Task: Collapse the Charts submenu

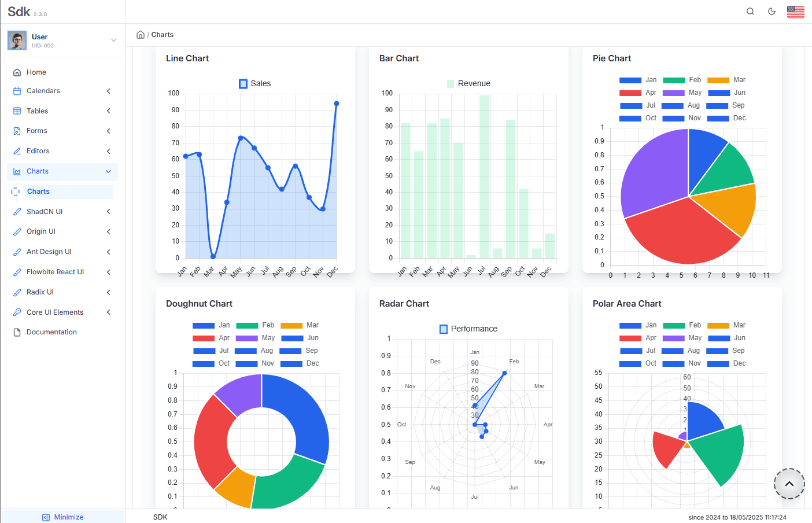Action: coord(108,171)
